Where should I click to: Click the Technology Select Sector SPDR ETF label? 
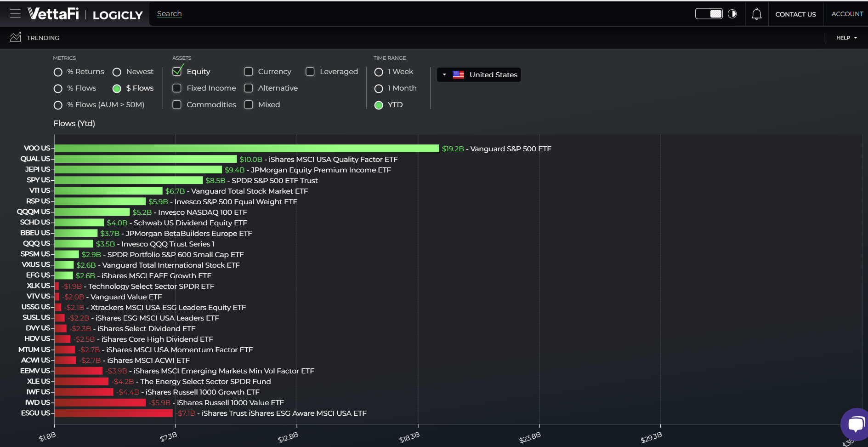click(x=151, y=287)
